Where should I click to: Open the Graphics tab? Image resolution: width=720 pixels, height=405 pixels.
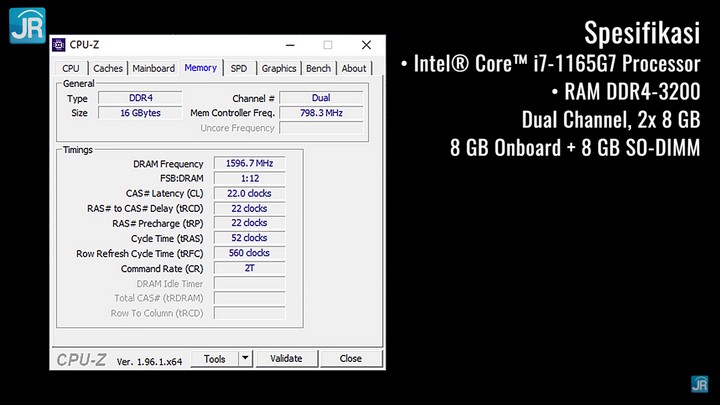[x=279, y=69]
